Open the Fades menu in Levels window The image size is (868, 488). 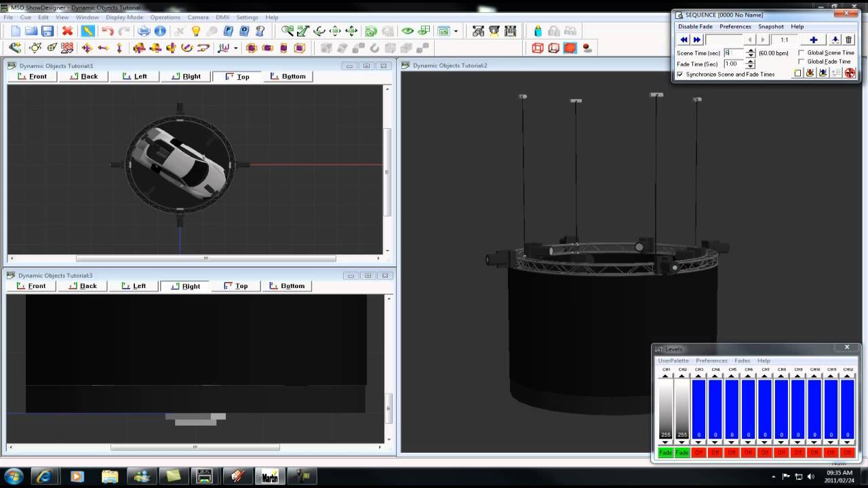pos(742,361)
